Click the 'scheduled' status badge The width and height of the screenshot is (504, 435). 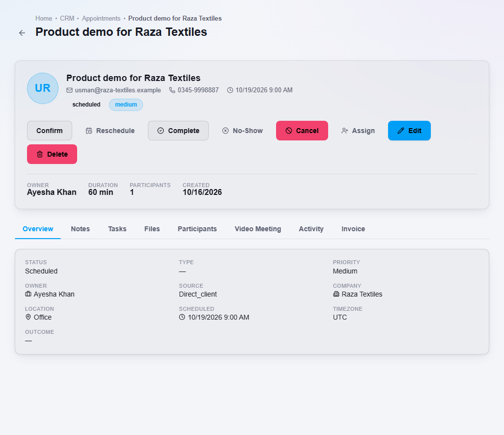point(86,105)
